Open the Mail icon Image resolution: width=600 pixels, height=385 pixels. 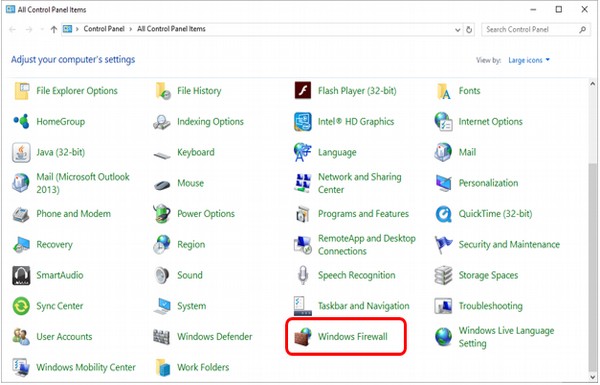[x=443, y=152]
